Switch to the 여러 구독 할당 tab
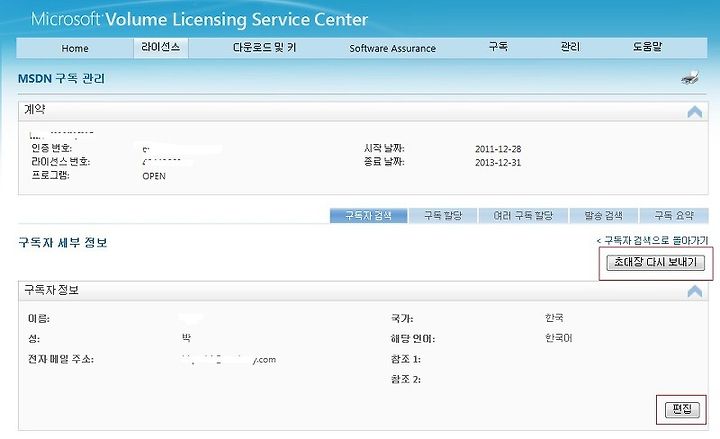 coord(523,215)
